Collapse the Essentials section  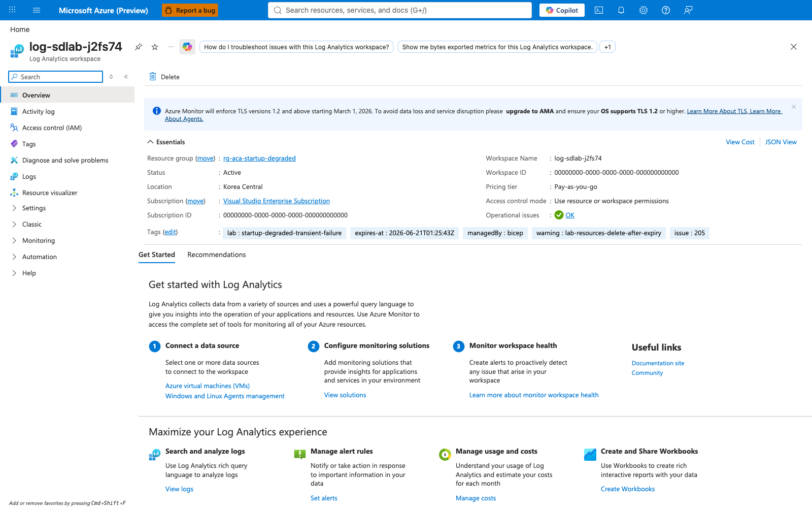(150, 142)
